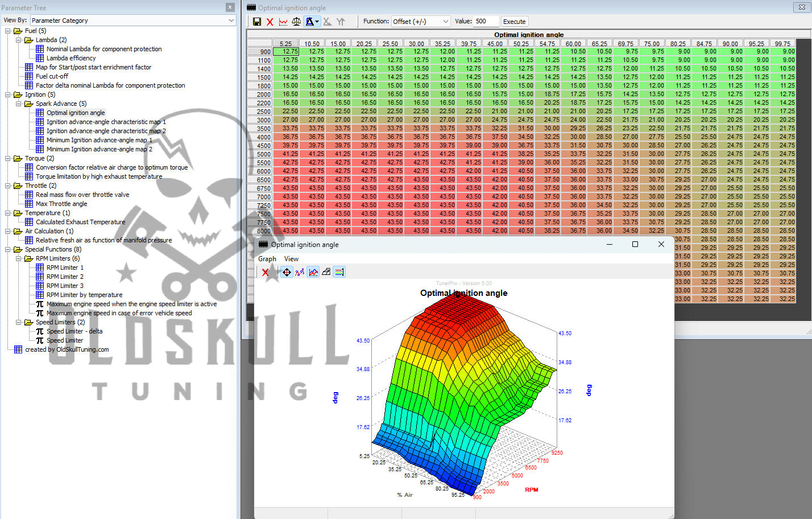The height and width of the screenshot is (519, 812).
Task: Click the chip icon in graph window title
Action: click(263, 244)
